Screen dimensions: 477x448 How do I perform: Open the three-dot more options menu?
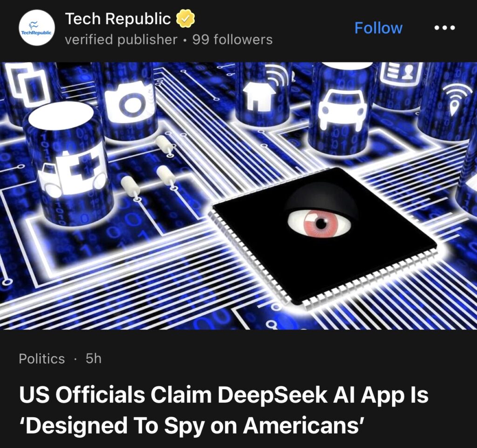[444, 28]
